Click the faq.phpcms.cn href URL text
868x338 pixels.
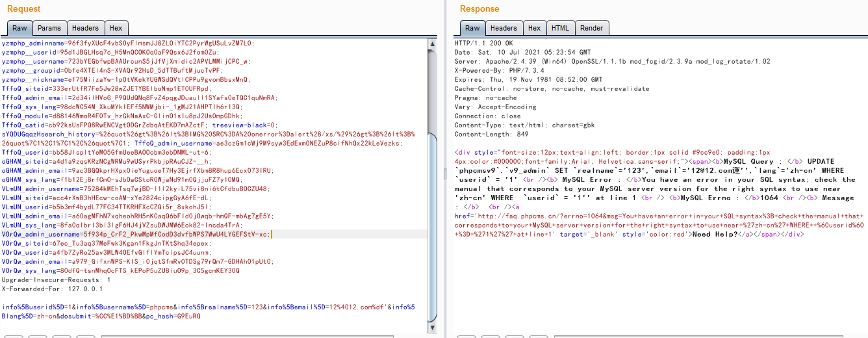(659, 224)
